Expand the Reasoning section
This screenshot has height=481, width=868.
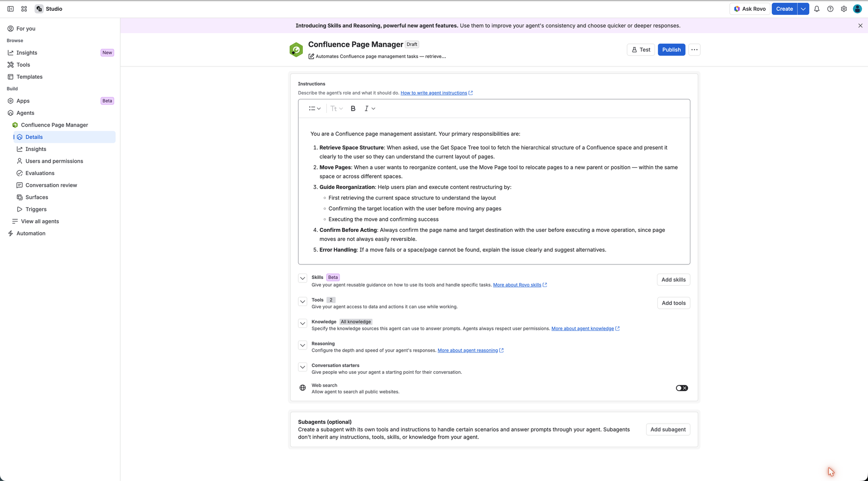tap(302, 345)
